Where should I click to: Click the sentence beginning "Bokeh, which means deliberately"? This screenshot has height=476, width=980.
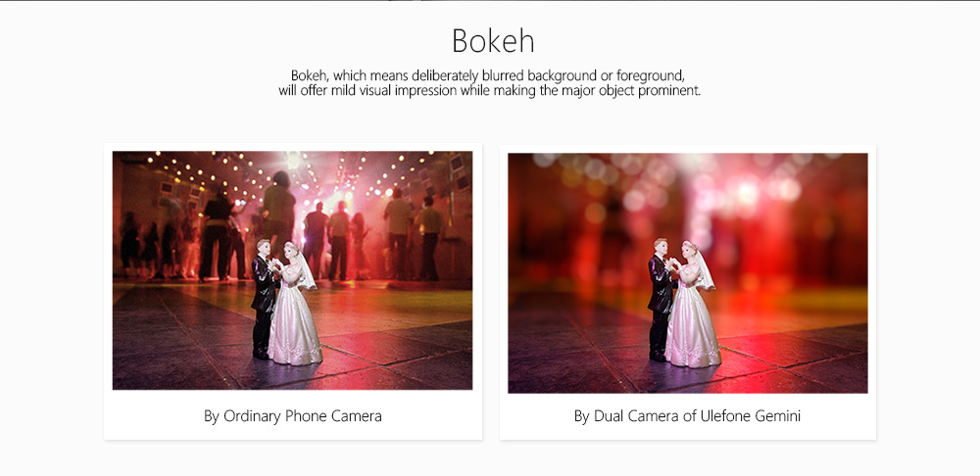pyautogui.click(x=488, y=75)
